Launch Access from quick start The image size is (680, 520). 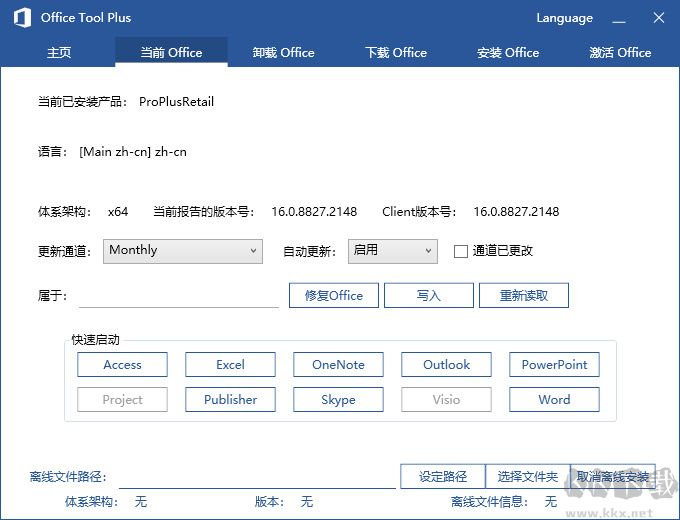(x=122, y=364)
